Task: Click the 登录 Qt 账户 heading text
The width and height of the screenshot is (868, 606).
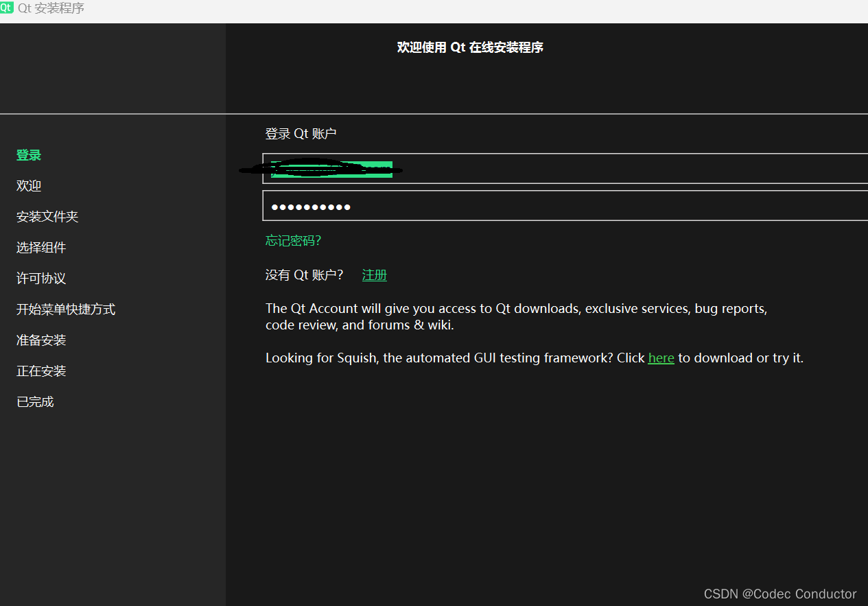Action: point(301,134)
